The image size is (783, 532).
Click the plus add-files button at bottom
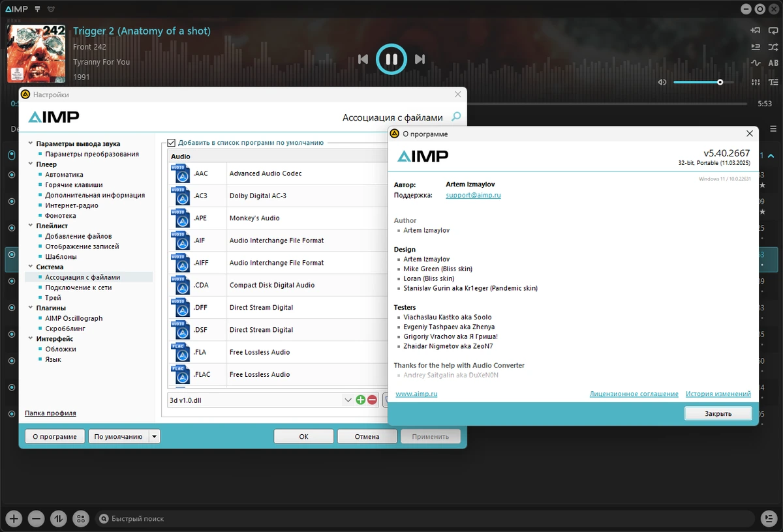tap(14, 519)
